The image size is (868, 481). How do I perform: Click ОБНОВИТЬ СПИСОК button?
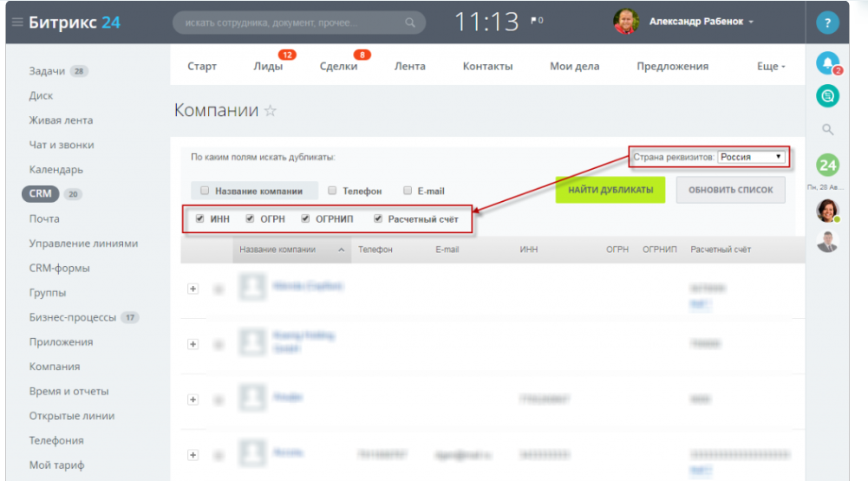pos(731,190)
